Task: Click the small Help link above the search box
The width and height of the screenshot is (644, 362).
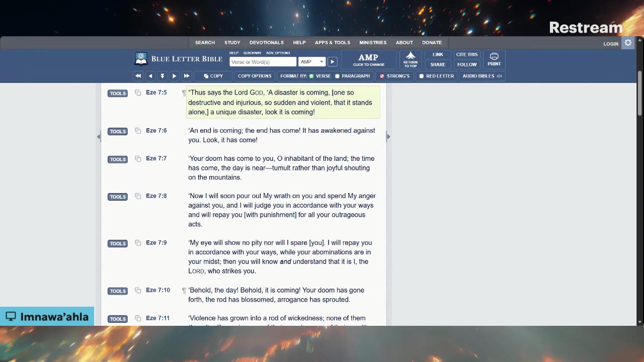Action: [234, 53]
